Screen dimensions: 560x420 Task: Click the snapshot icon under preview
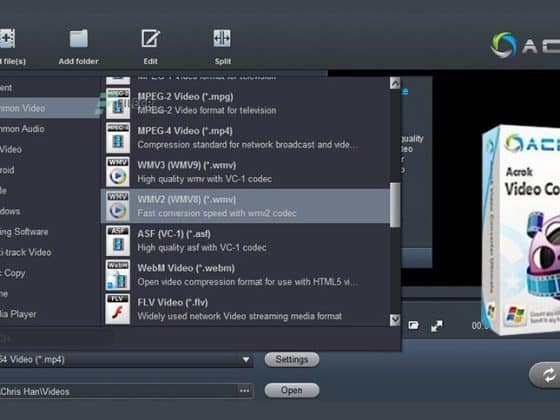[414, 325]
